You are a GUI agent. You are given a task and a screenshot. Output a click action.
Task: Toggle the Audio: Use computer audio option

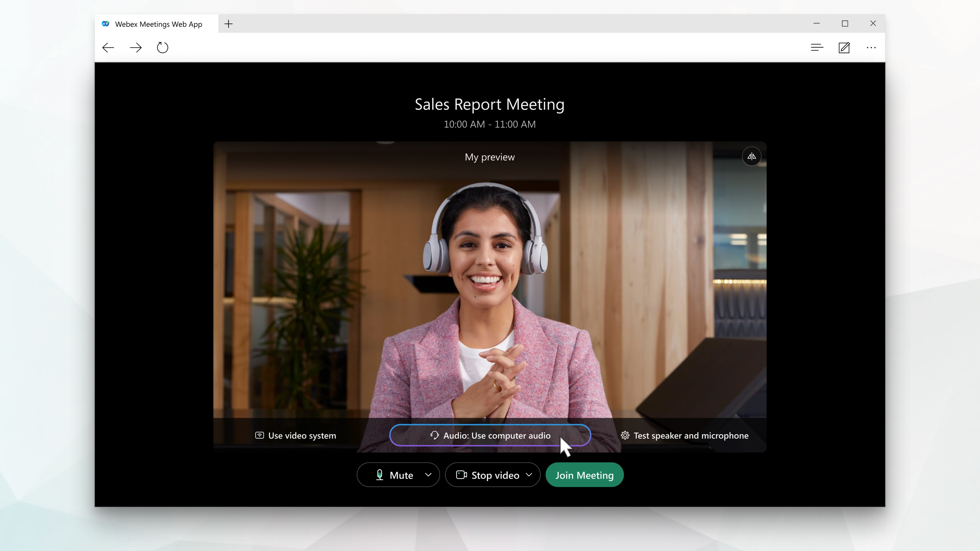[490, 435]
